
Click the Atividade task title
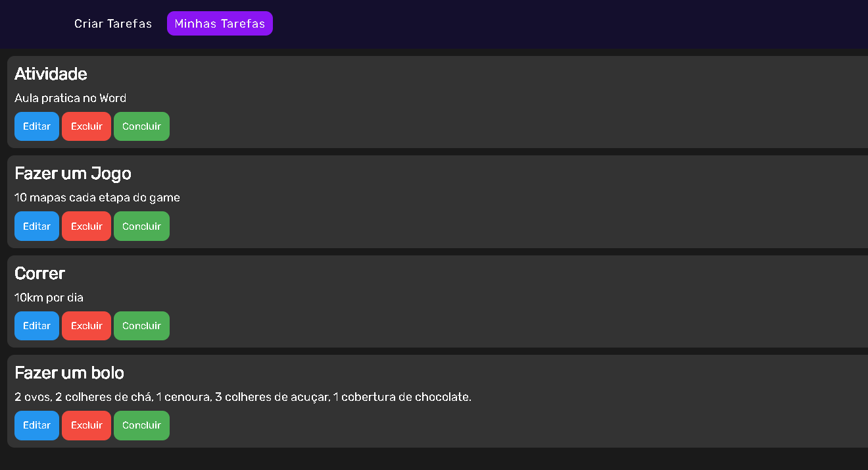tap(51, 74)
